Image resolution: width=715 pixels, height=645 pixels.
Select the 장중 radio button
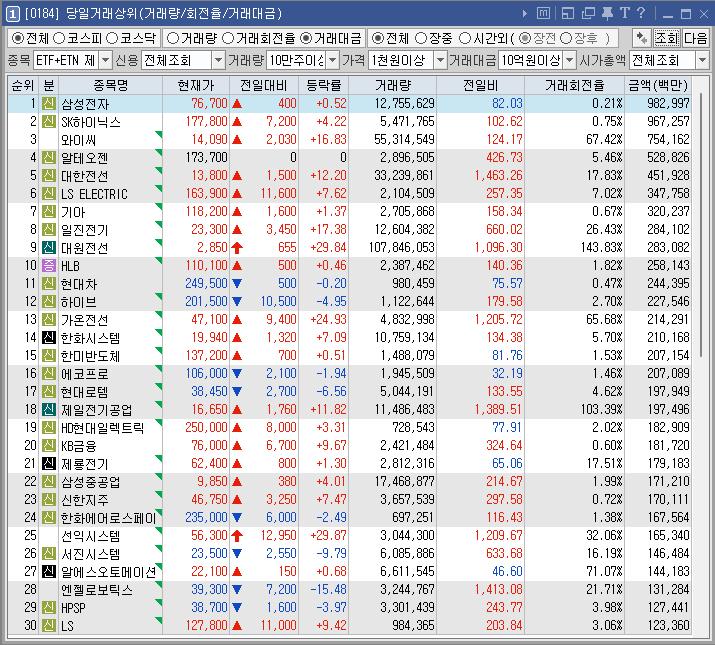421,38
